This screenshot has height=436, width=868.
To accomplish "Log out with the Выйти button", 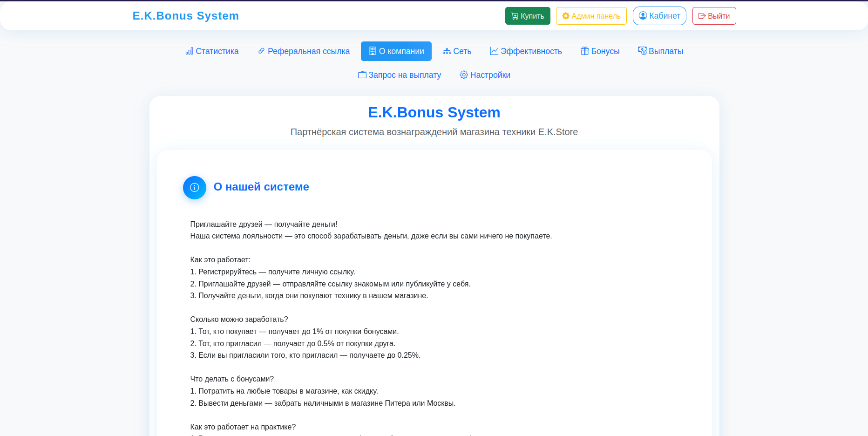I will point(714,16).
